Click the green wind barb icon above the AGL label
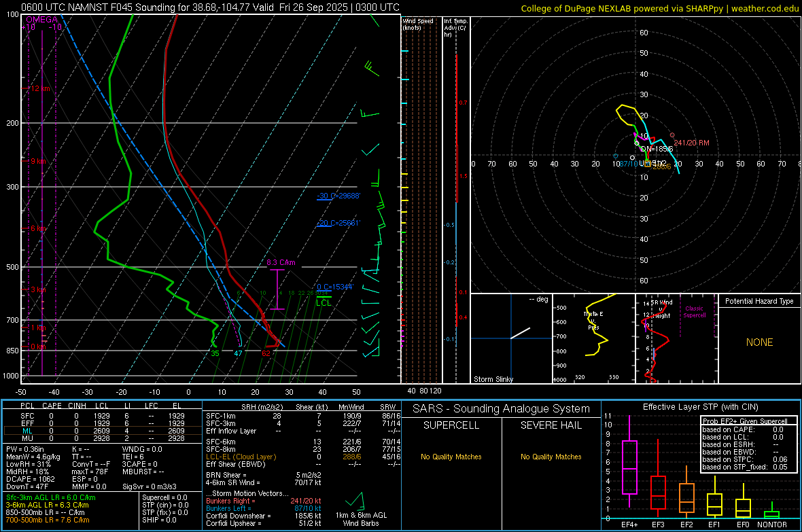Image resolution: width=802 pixels, height=532 pixels. pyautogui.click(x=355, y=500)
